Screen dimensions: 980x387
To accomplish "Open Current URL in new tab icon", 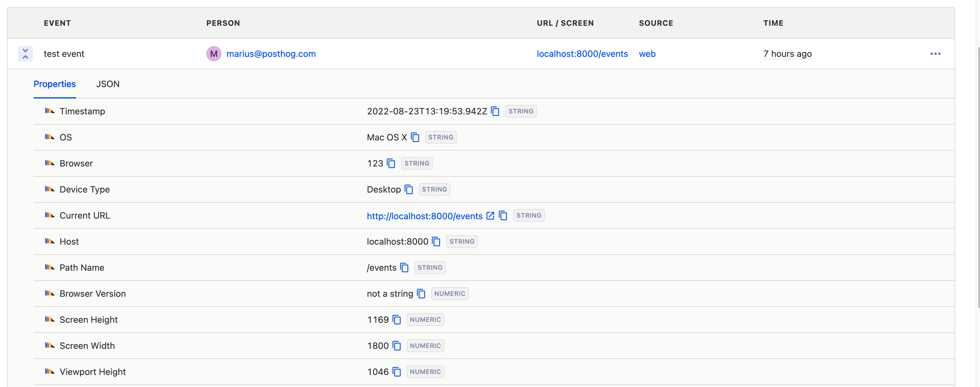I will click(x=490, y=216).
